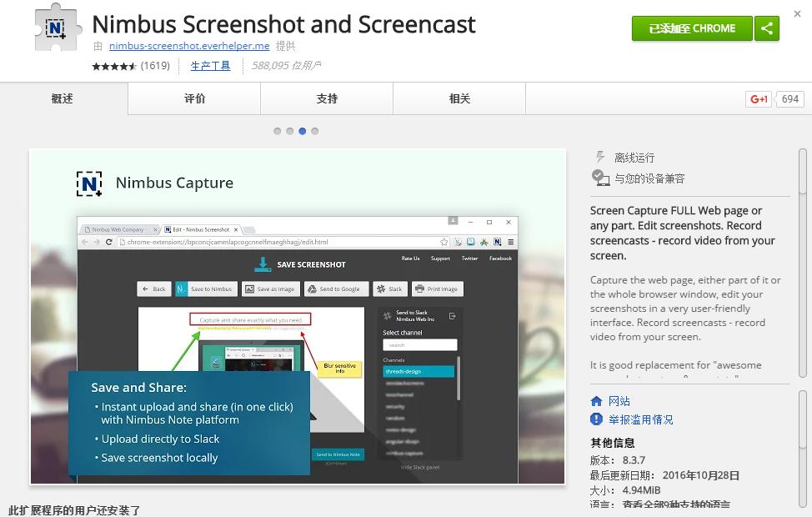Click the Save to Nimbus button in preview
Viewport: 812px width, 517px height.
pyautogui.click(x=206, y=289)
